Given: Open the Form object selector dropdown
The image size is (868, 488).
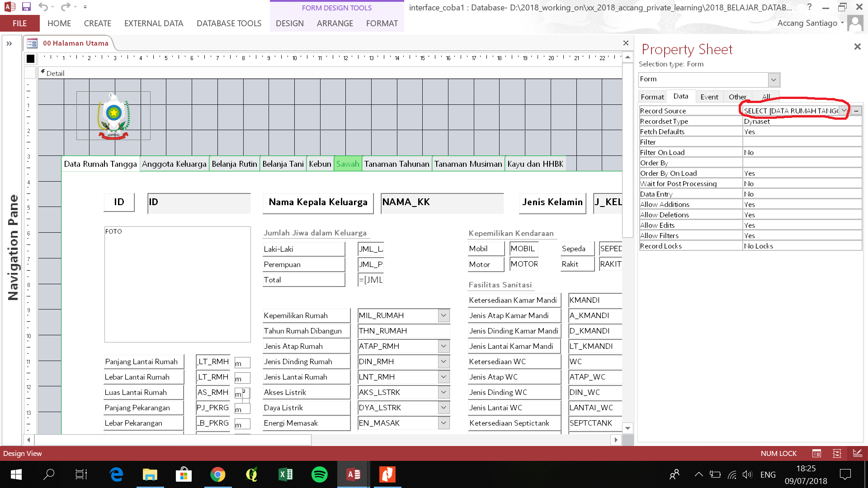Looking at the screenshot, I should tap(774, 80).
